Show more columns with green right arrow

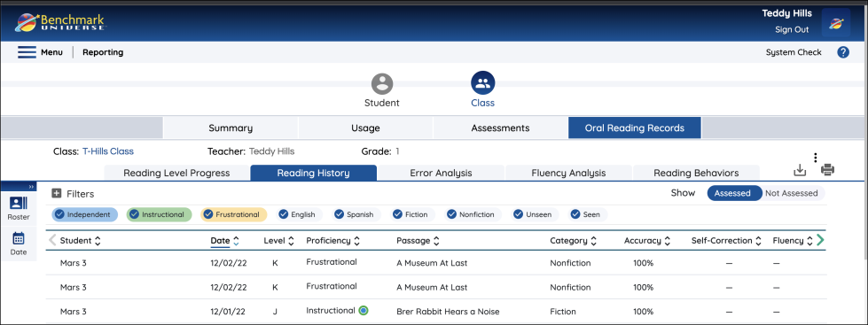[820, 240]
